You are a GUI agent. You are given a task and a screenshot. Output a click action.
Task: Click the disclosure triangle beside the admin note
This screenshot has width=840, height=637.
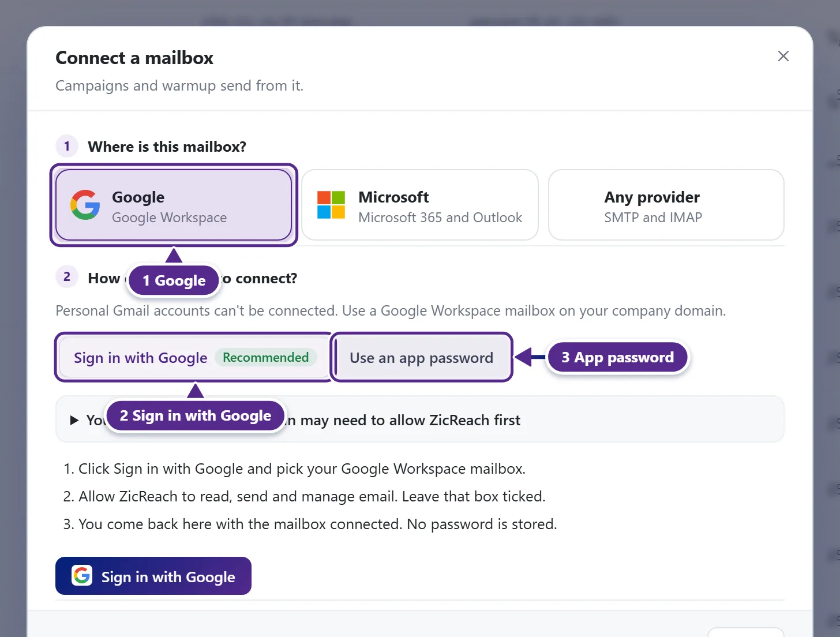coord(74,420)
